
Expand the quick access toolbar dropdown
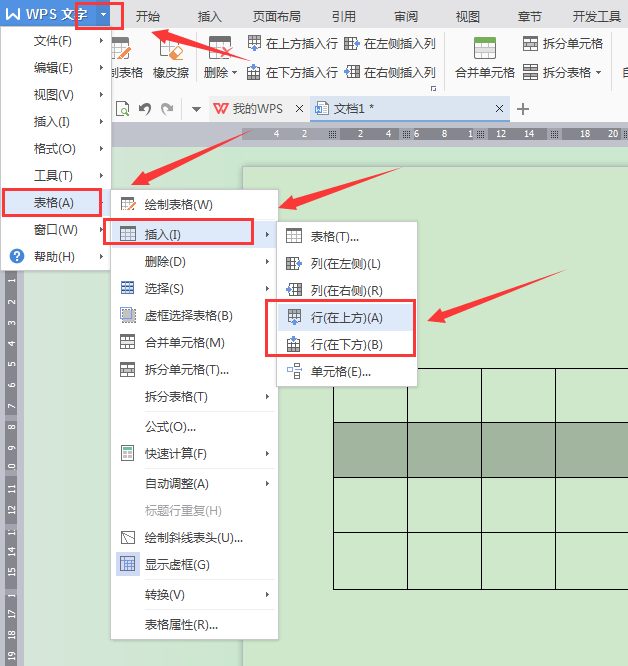tap(196, 109)
